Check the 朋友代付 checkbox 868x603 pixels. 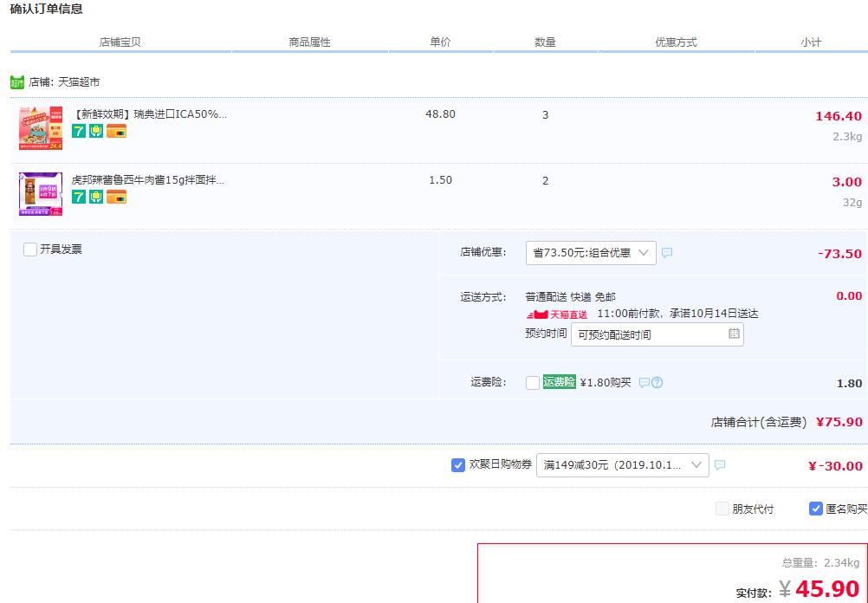tap(722, 509)
